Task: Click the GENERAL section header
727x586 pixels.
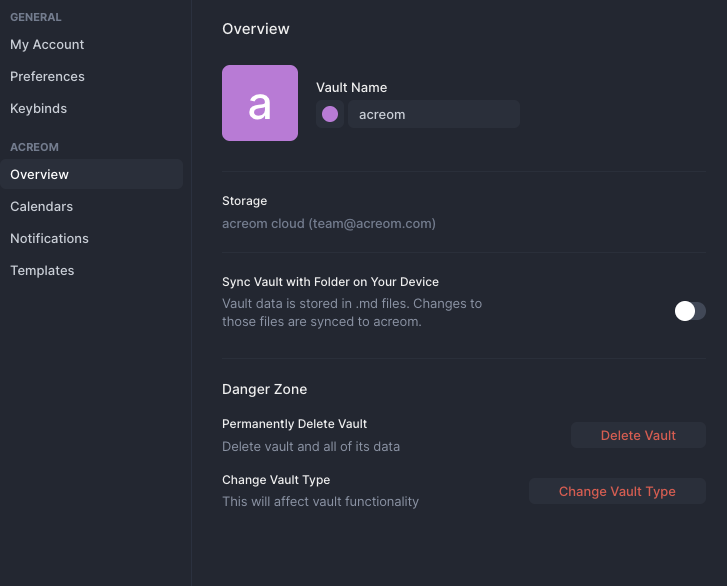Action: click(x=36, y=17)
